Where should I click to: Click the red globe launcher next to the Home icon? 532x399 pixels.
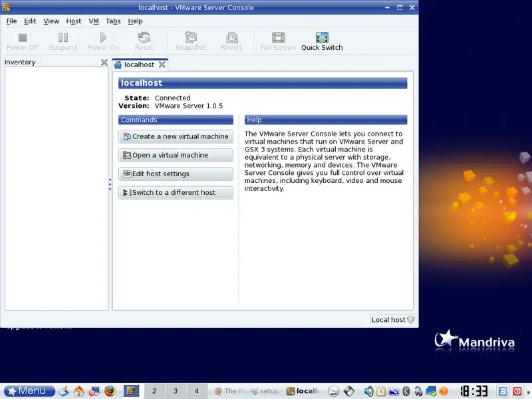94,391
